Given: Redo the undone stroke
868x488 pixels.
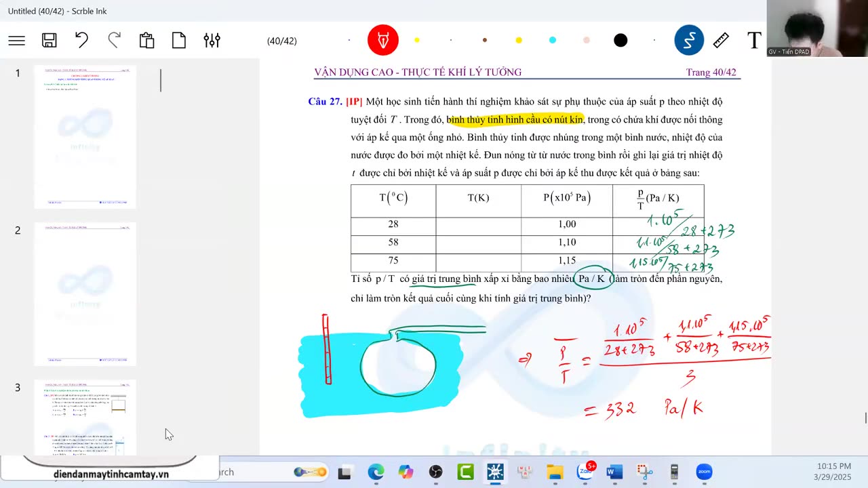Looking at the screenshot, I should point(114,40).
